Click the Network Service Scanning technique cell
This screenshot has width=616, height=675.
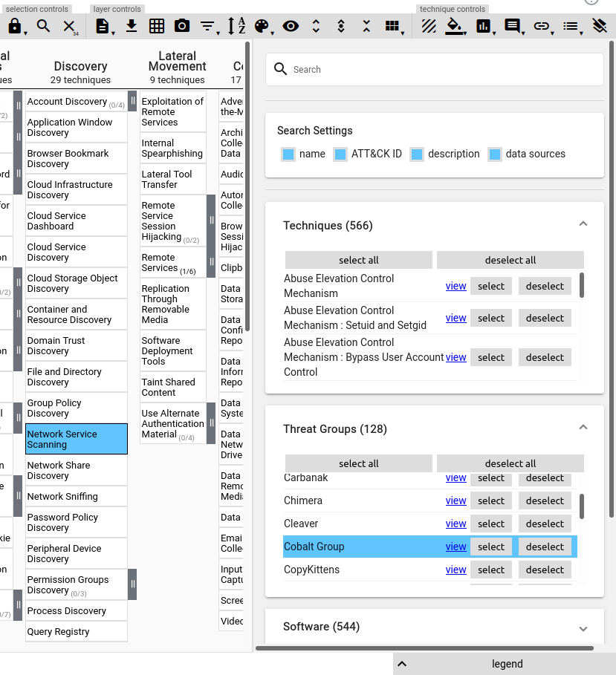(x=77, y=439)
